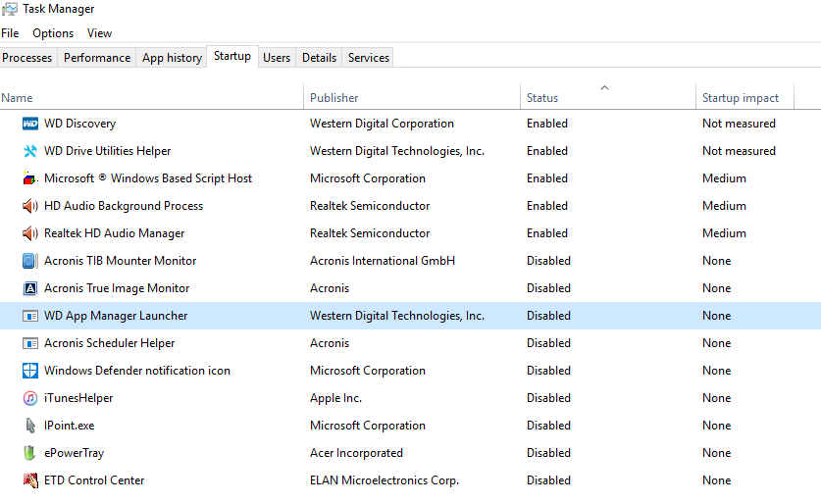
Task: Click the Windows Based Script Host icon
Action: [29, 178]
